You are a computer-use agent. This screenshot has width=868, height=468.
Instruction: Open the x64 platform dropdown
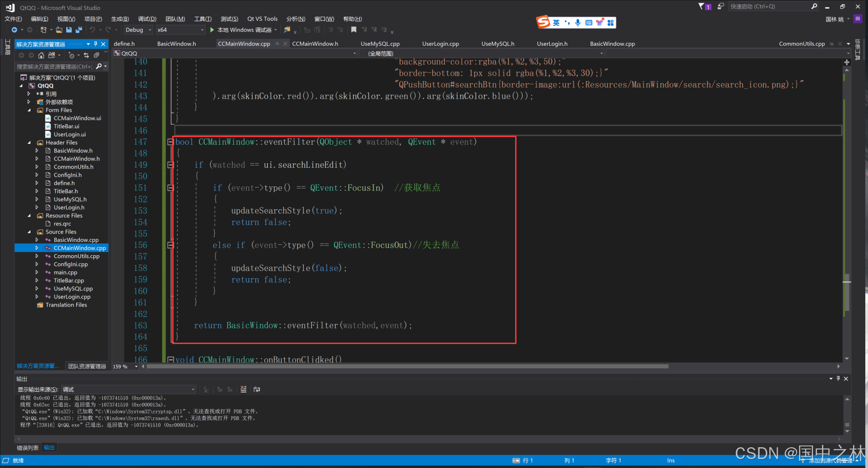[180, 30]
